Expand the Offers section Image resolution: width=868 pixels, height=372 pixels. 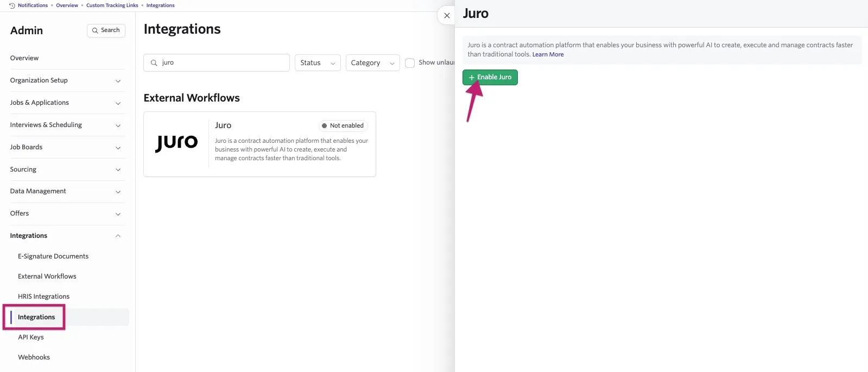pyautogui.click(x=67, y=213)
